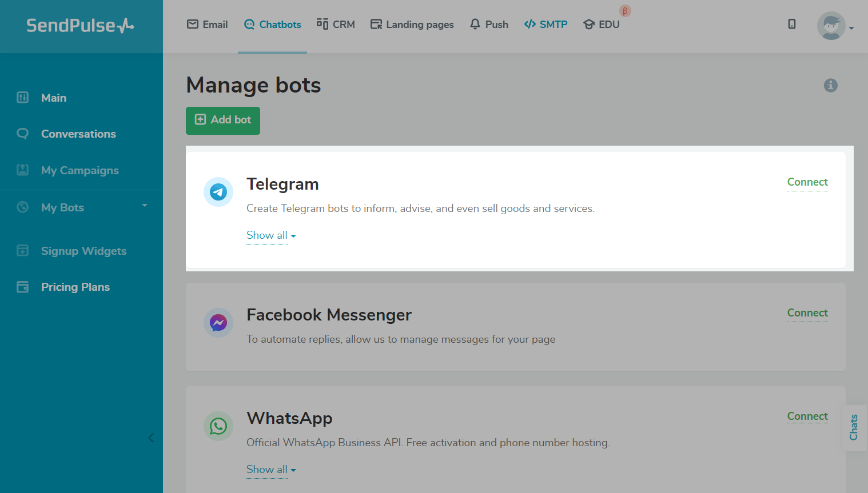Open the Push tab

[489, 25]
